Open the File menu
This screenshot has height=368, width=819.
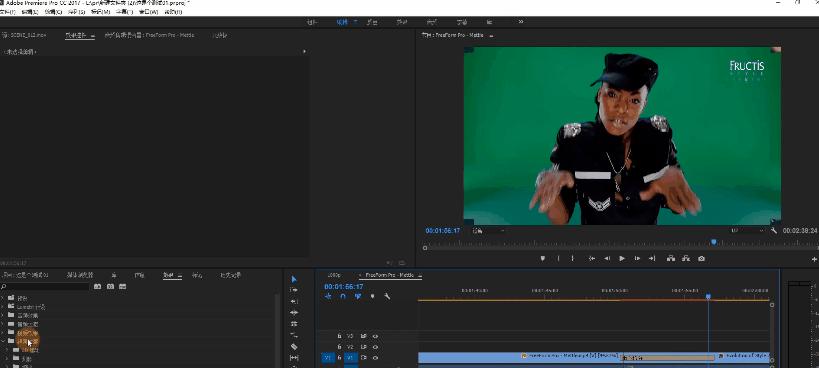[7, 11]
